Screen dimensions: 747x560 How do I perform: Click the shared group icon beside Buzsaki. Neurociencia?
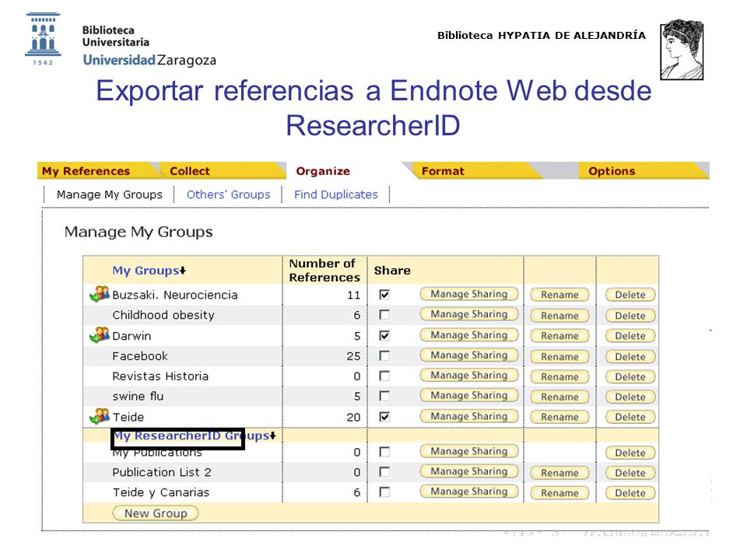click(x=100, y=294)
